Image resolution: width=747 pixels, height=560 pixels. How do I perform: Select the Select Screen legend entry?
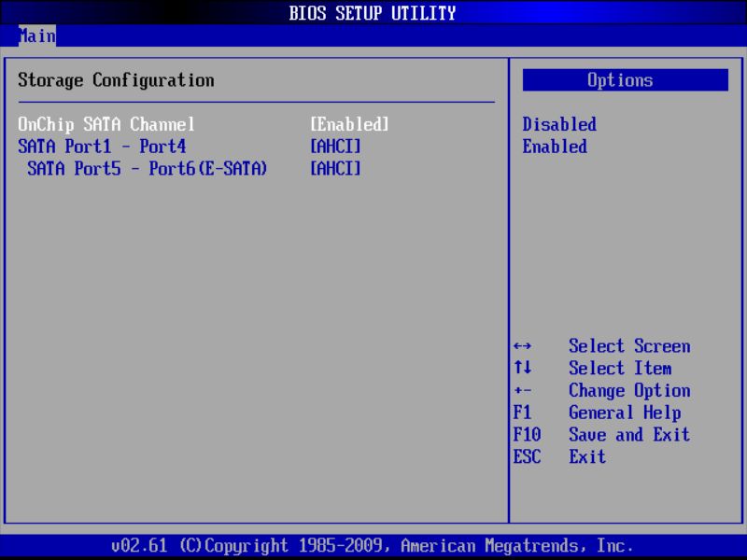point(627,346)
